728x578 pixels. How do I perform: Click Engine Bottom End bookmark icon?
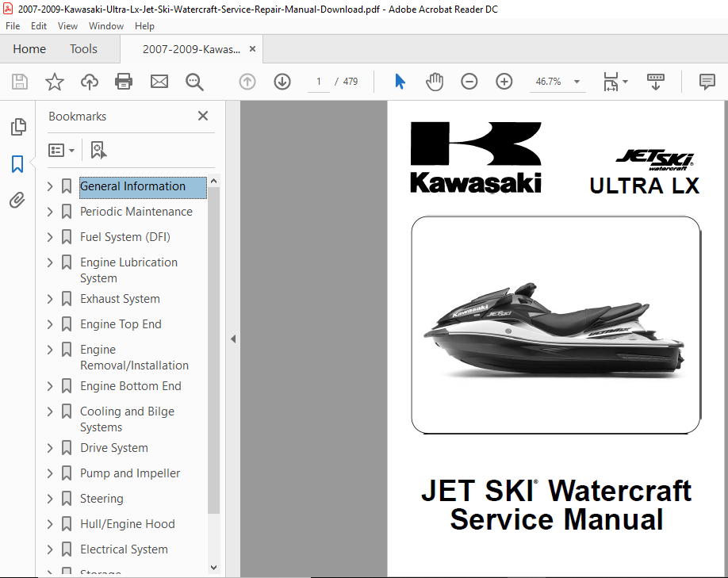(x=67, y=386)
